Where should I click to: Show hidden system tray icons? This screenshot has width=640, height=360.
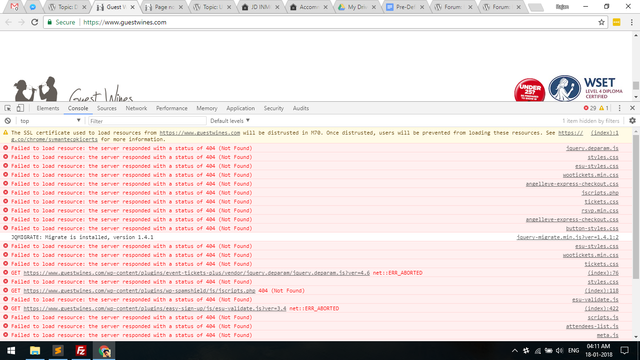[515, 351]
